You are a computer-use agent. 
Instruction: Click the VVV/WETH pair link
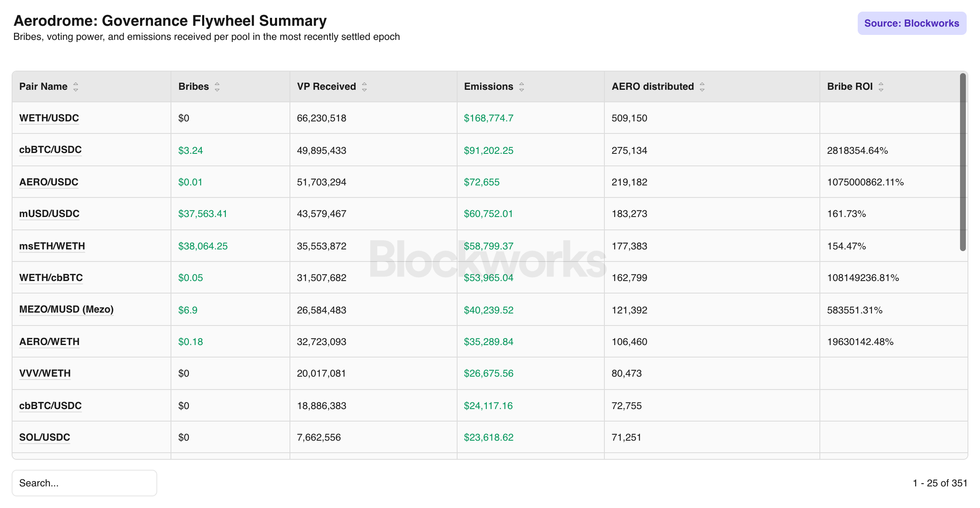click(x=45, y=373)
